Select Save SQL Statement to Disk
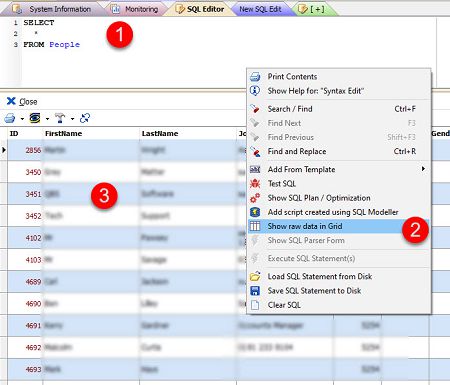The width and height of the screenshot is (450, 385). coord(339,291)
